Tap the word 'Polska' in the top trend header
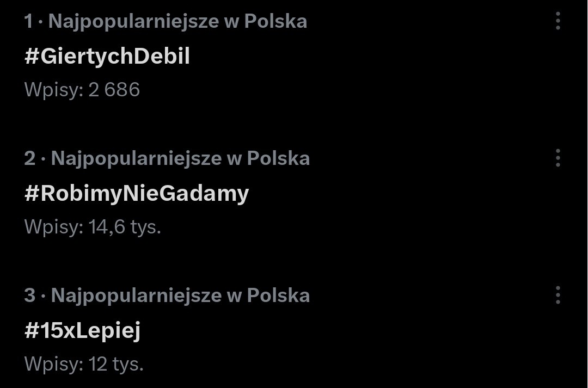Viewport: 588px width, 388px height. coord(275,21)
